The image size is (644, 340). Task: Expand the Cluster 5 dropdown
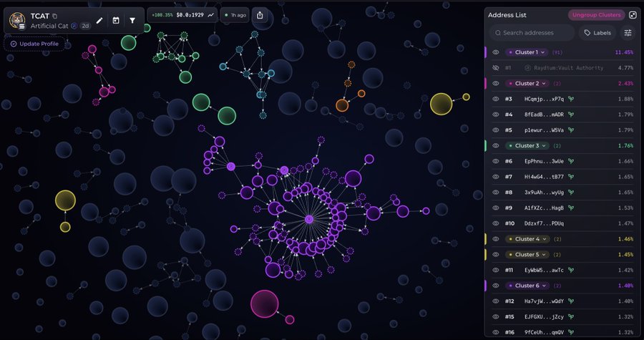[543, 255]
